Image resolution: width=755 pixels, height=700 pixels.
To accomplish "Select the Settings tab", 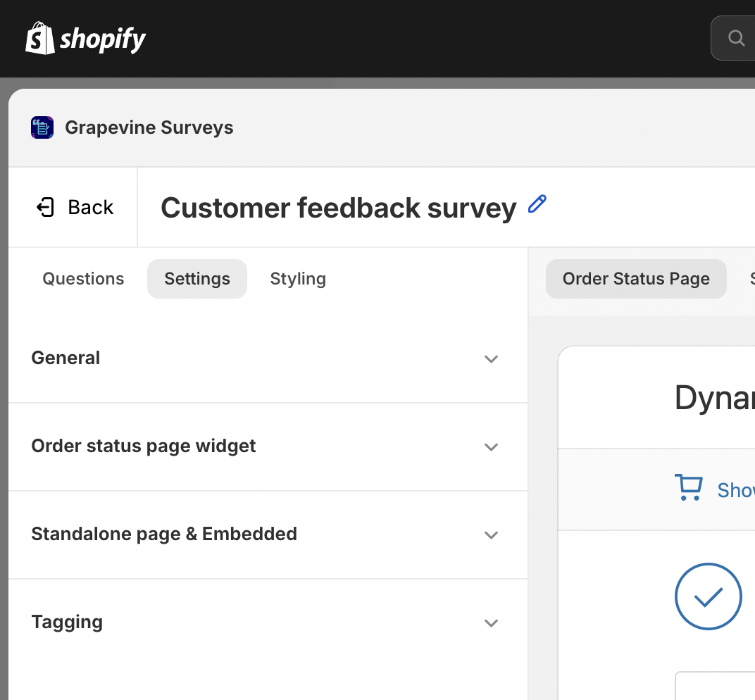I will pyautogui.click(x=197, y=279).
